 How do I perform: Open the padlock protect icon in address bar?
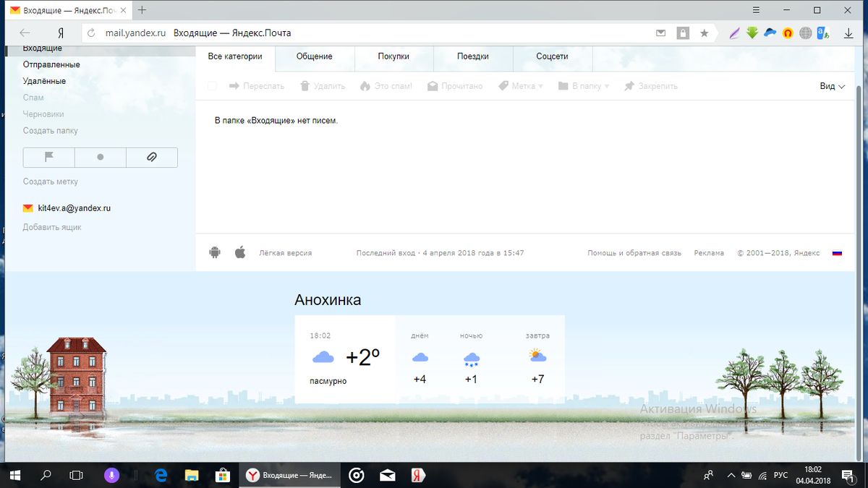point(683,33)
